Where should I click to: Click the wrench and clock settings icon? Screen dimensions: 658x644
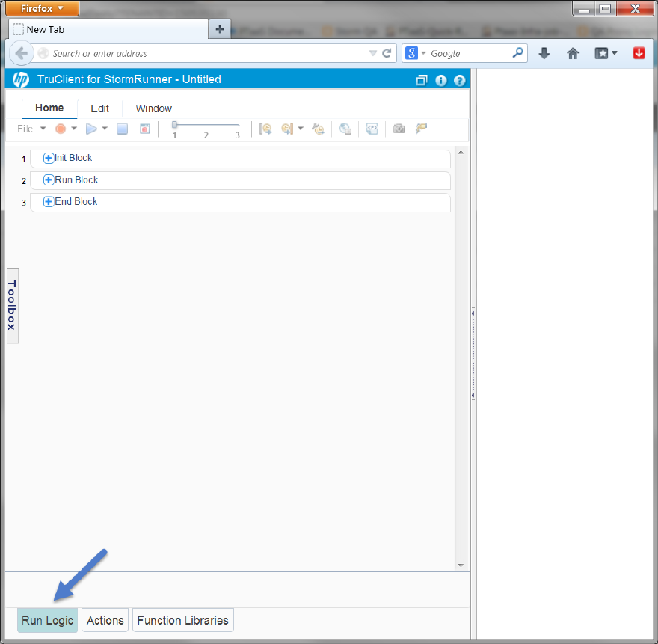tap(318, 129)
